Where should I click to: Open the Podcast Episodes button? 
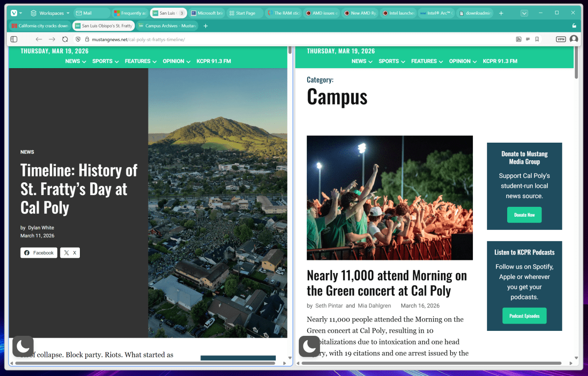[x=524, y=316]
